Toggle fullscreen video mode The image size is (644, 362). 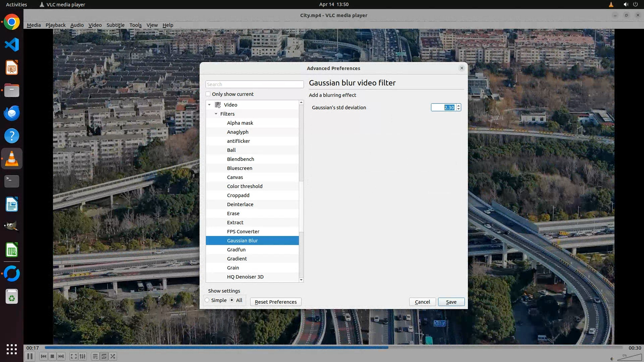tap(73, 356)
